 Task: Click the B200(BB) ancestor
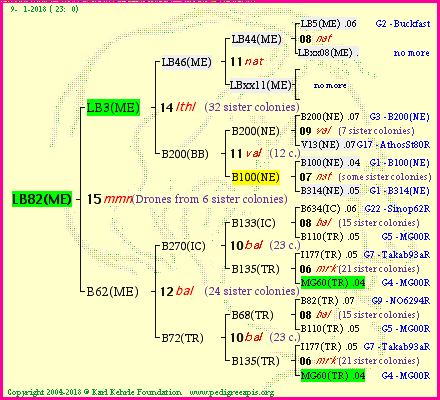click(185, 154)
